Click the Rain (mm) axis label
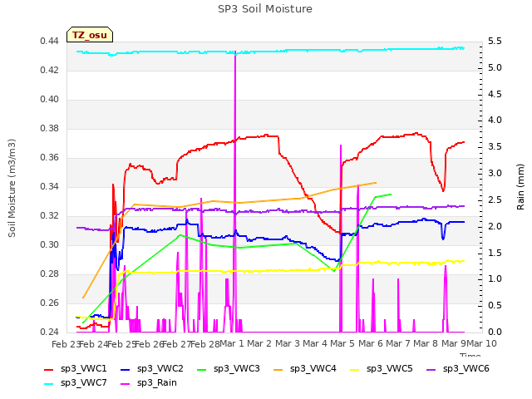Viewport: 532px width, 399px height. [520, 187]
